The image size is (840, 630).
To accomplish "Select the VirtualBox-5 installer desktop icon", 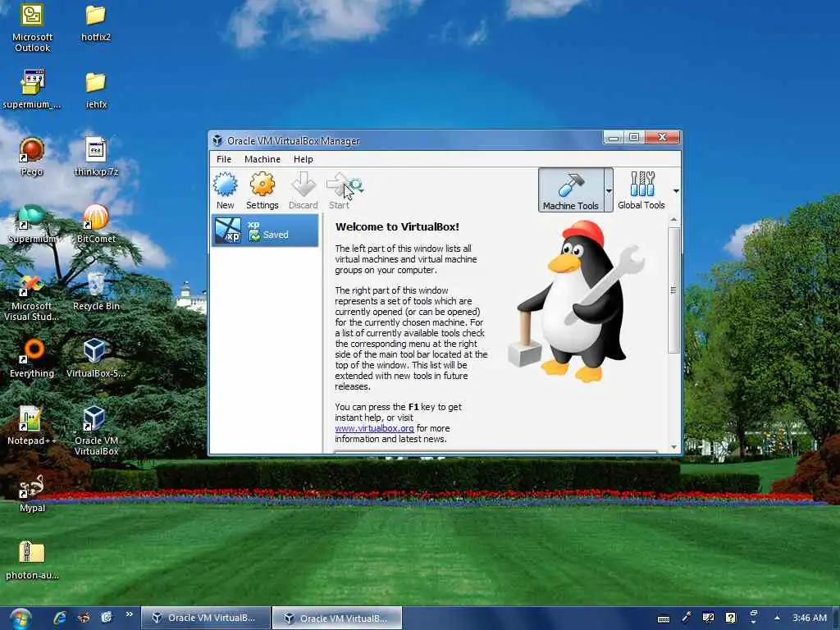I will (96, 358).
